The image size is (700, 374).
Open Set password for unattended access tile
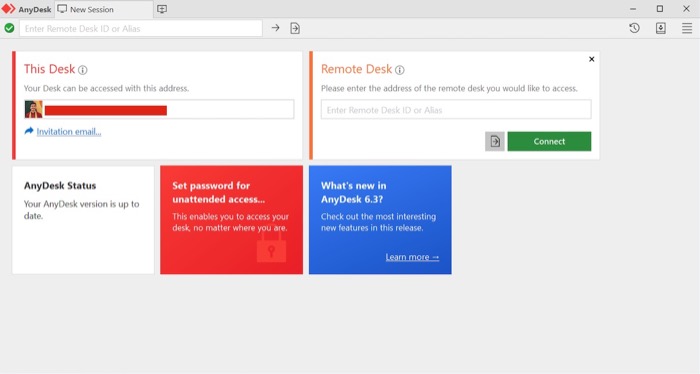pyautogui.click(x=231, y=220)
